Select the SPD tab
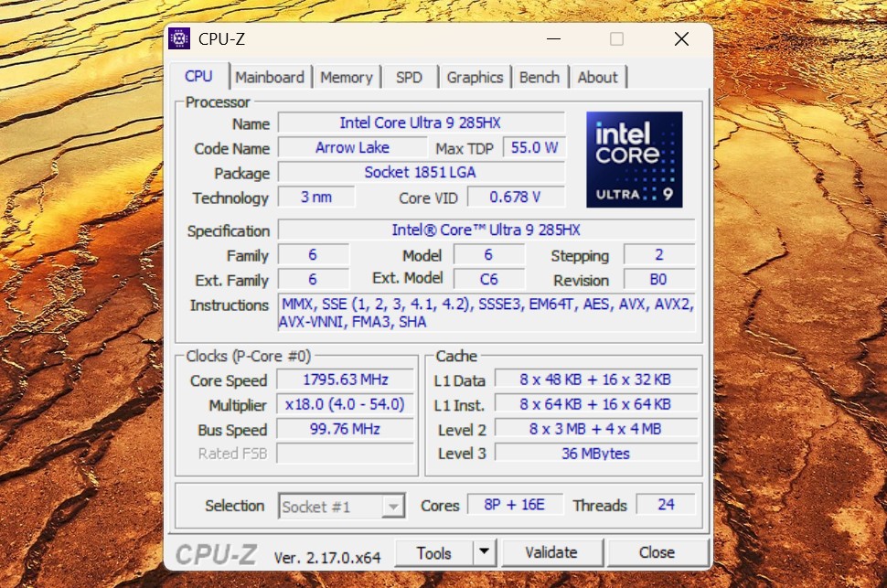This screenshot has width=887, height=588. click(x=409, y=77)
